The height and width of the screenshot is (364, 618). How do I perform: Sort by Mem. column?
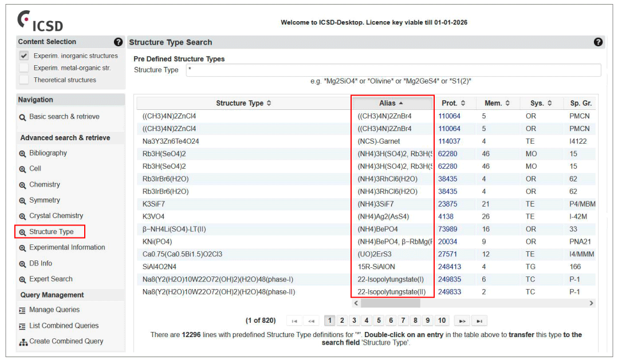pos(497,103)
